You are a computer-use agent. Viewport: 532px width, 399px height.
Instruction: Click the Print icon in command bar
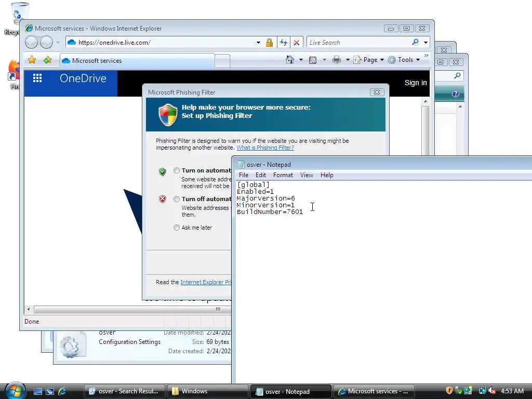tap(337, 60)
